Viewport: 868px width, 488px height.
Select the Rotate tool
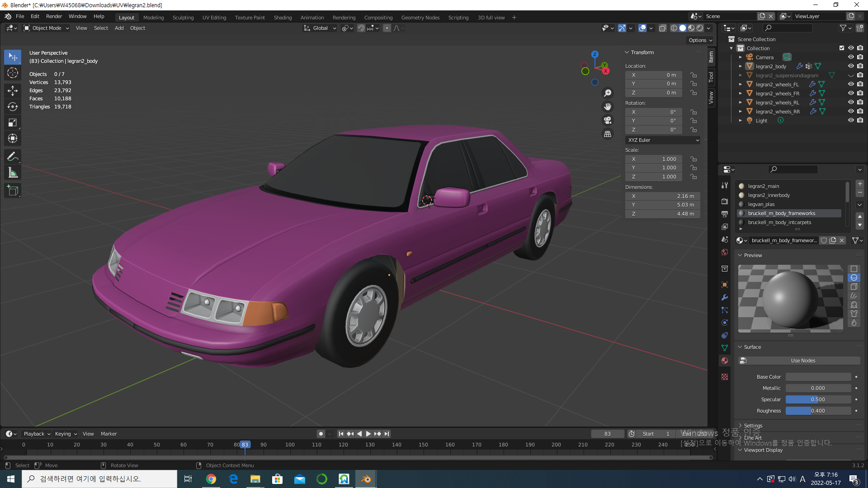click(13, 107)
